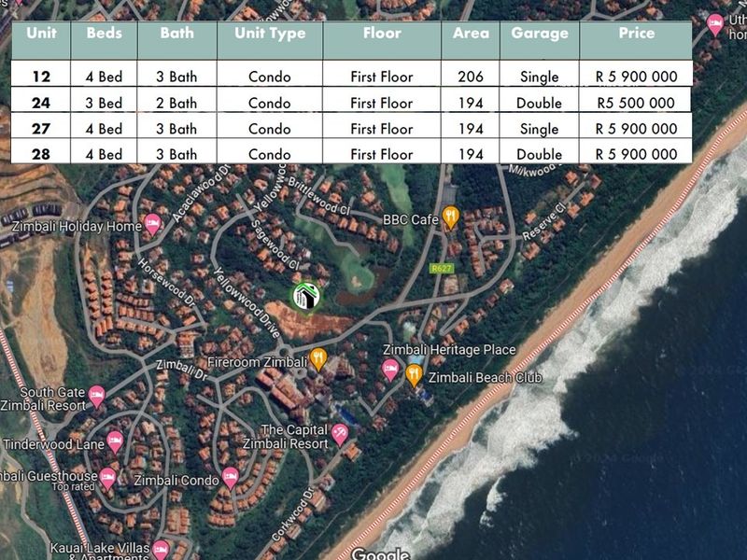The width and height of the screenshot is (747, 560).
Task: Click the Google logo on the map
Action: 380,554
